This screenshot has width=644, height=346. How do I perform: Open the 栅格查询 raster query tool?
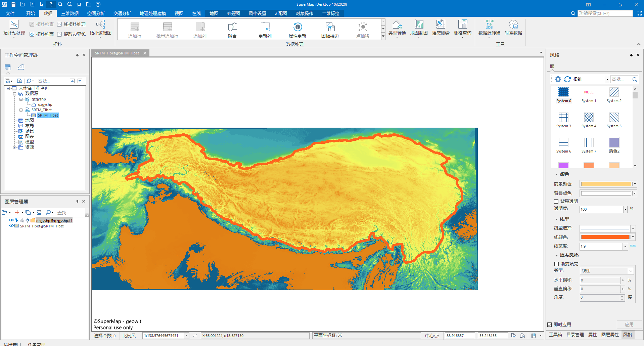(463, 28)
